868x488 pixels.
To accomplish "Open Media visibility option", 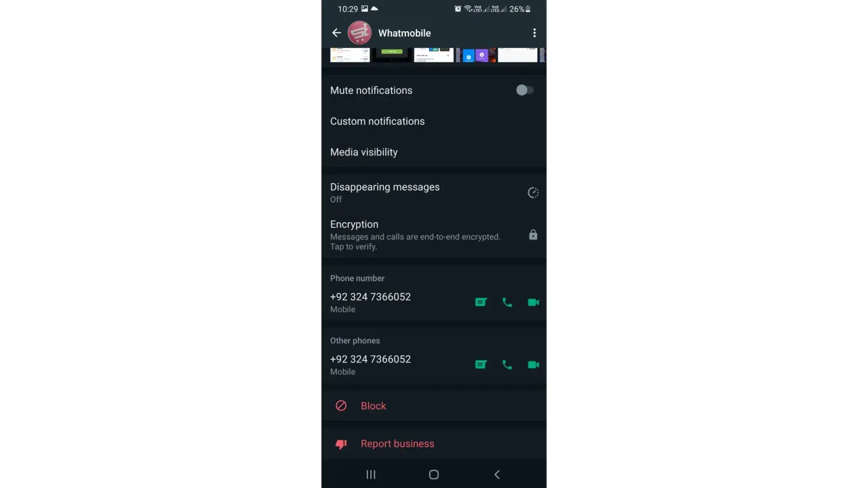I will [434, 152].
